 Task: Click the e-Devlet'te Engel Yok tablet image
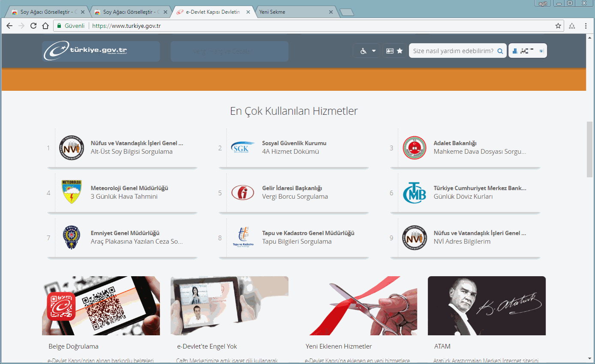coord(229,306)
